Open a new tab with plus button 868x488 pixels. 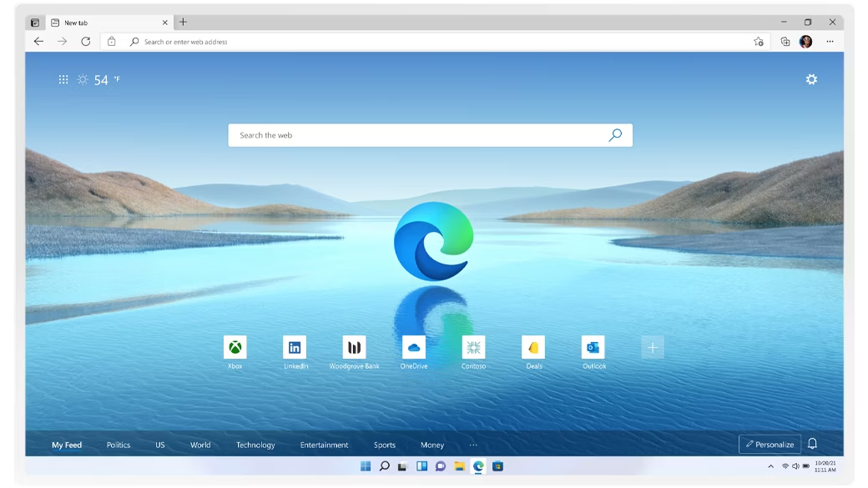point(183,23)
